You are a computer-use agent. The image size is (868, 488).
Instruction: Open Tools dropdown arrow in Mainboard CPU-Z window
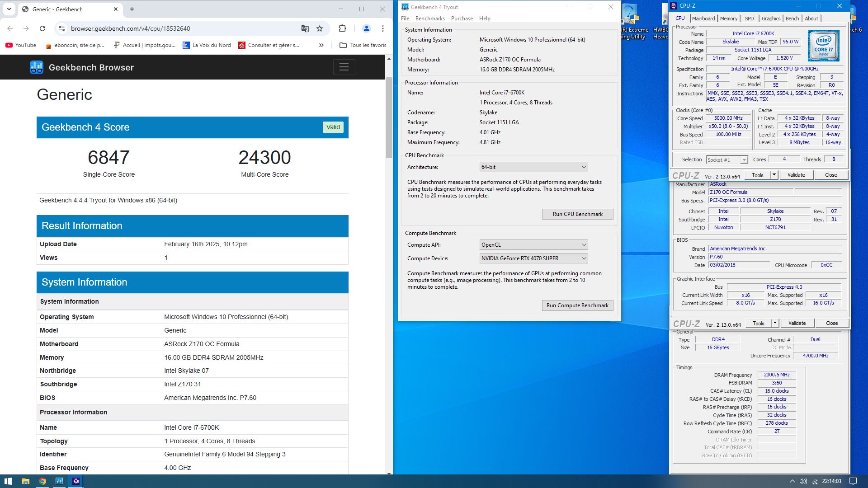point(775,324)
